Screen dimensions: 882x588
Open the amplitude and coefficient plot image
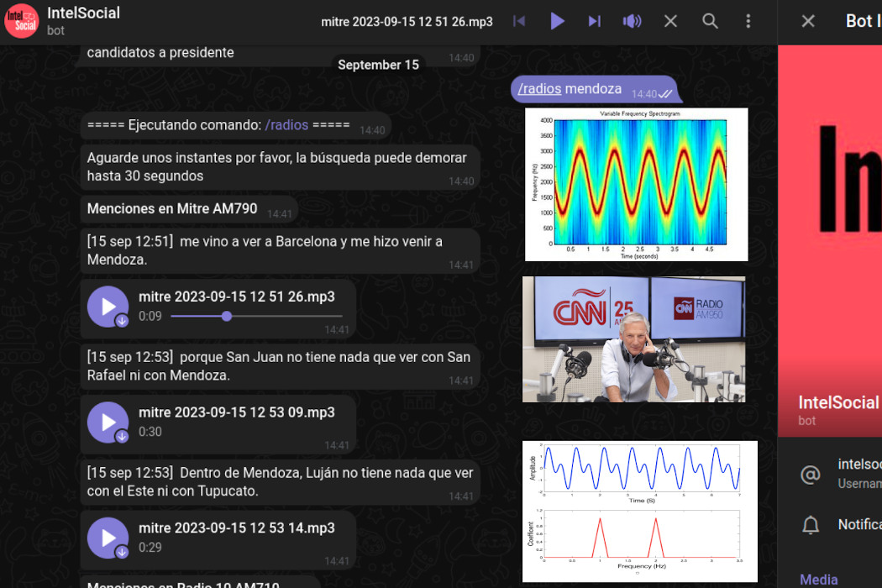[639, 511]
